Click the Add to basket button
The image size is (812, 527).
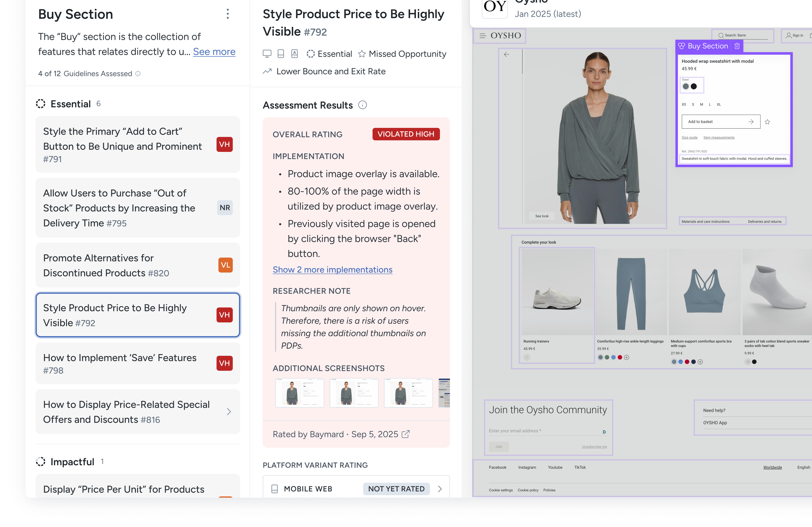click(721, 122)
